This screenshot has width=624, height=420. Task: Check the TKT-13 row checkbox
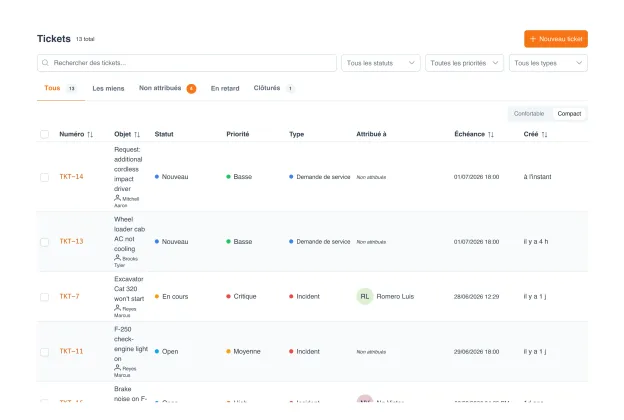click(x=45, y=242)
